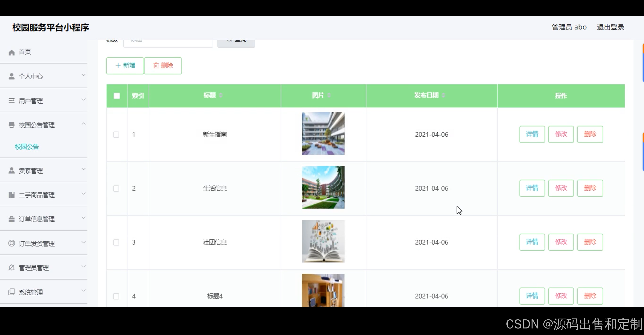644x335 pixels.
Task: Check the box for row 社团信息
Action: 116,242
